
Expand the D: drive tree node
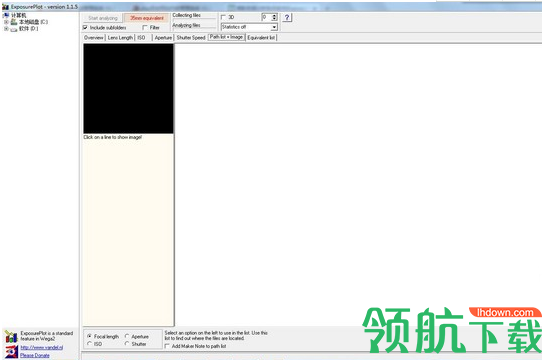coord(6,29)
